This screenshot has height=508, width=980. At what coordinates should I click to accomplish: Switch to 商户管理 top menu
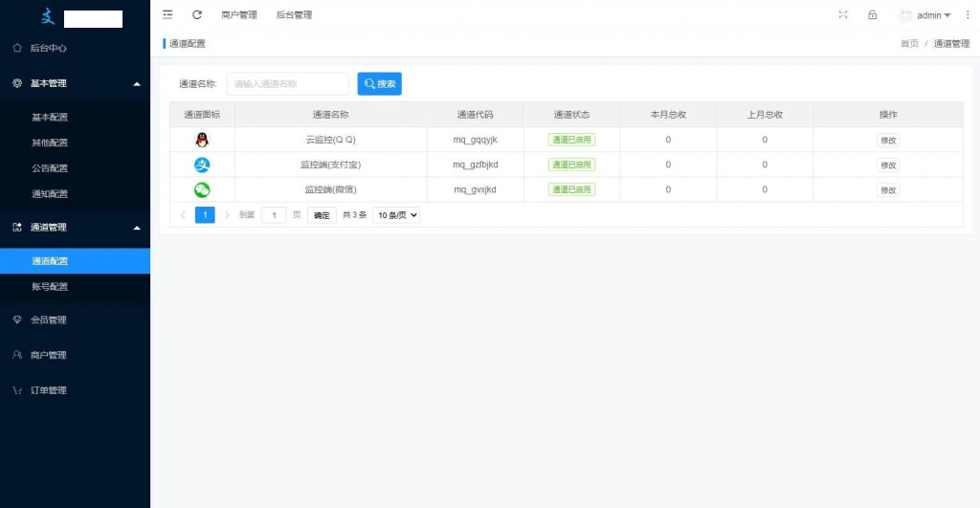pyautogui.click(x=238, y=15)
